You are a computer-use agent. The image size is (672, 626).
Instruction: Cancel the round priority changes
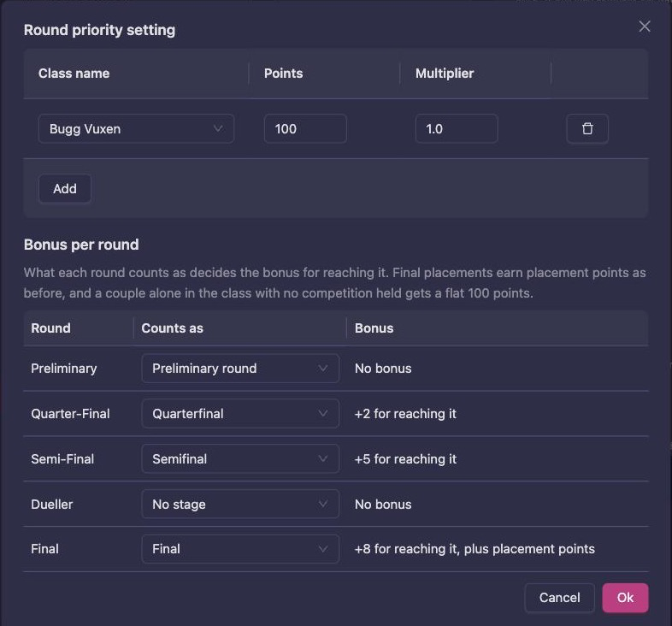(559, 598)
